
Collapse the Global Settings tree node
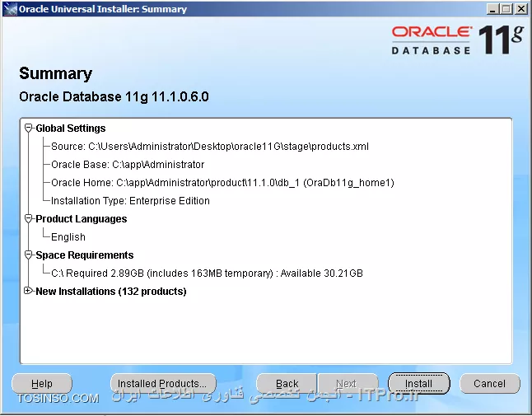point(28,128)
